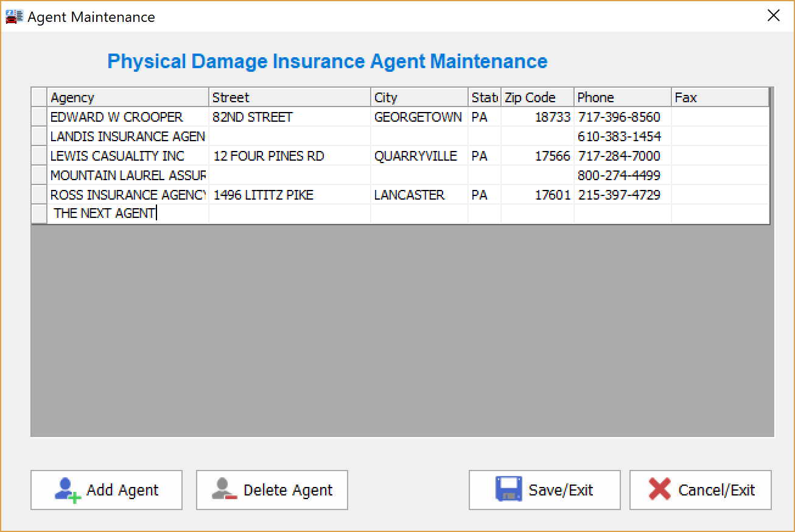Click the Add Agent button

107,490
